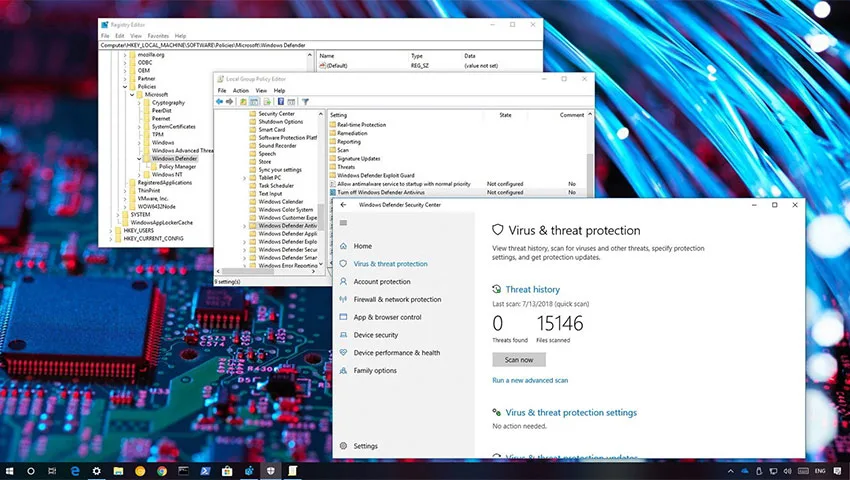Screen dimensions: 850x480
Task: Go to Firewall & network protection
Action: tap(397, 299)
